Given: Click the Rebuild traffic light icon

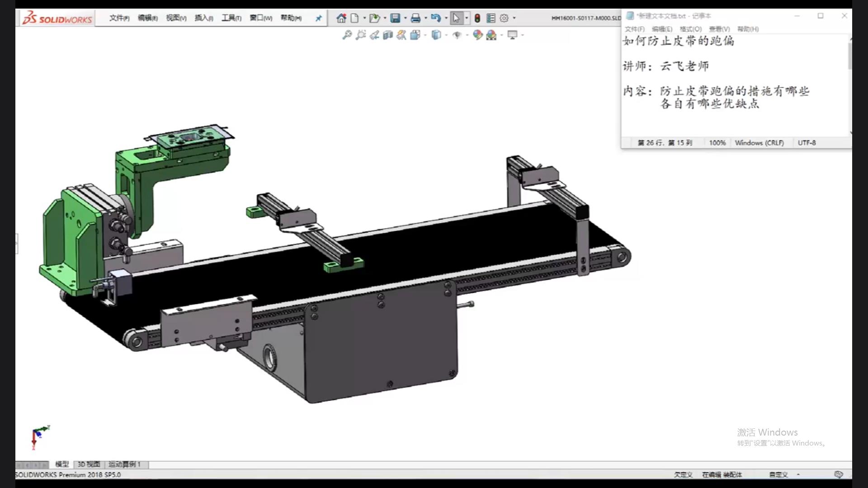Looking at the screenshot, I should [x=477, y=18].
